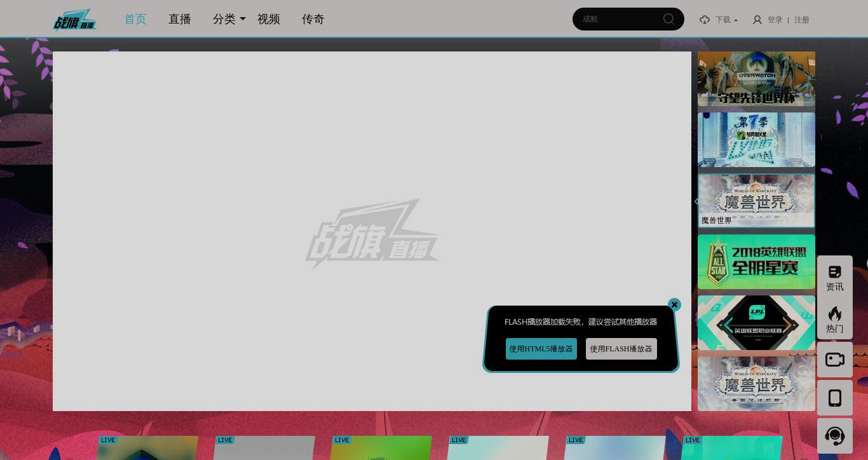Open the 热门 flame sidebar icon
The width and height of the screenshot is (868, 460).
(835, 320)
